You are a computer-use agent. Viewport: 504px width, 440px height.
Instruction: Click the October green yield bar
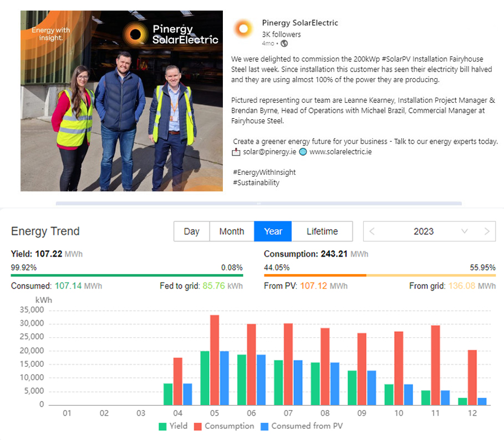tap(389, 395)
